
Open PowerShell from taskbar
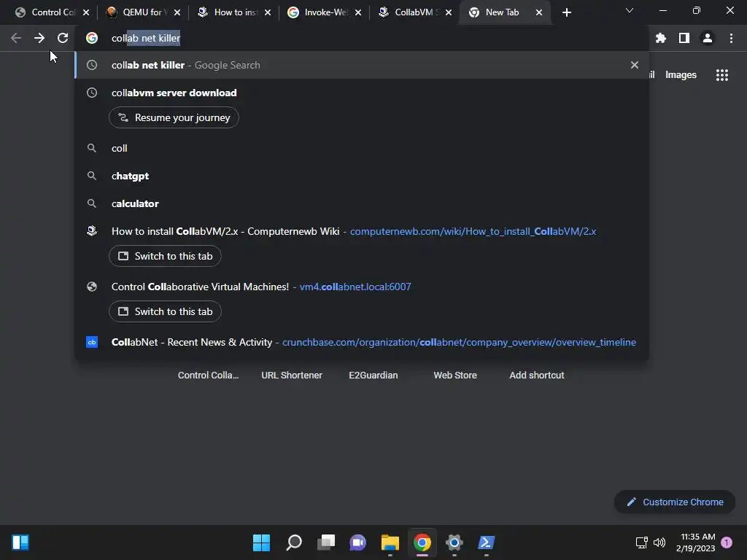click(487, 542)
